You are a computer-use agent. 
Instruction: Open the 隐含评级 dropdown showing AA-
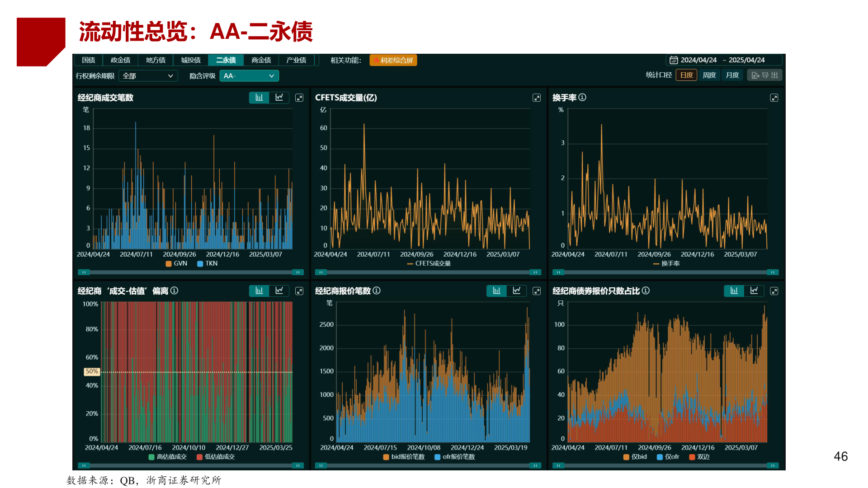point(249,76)
